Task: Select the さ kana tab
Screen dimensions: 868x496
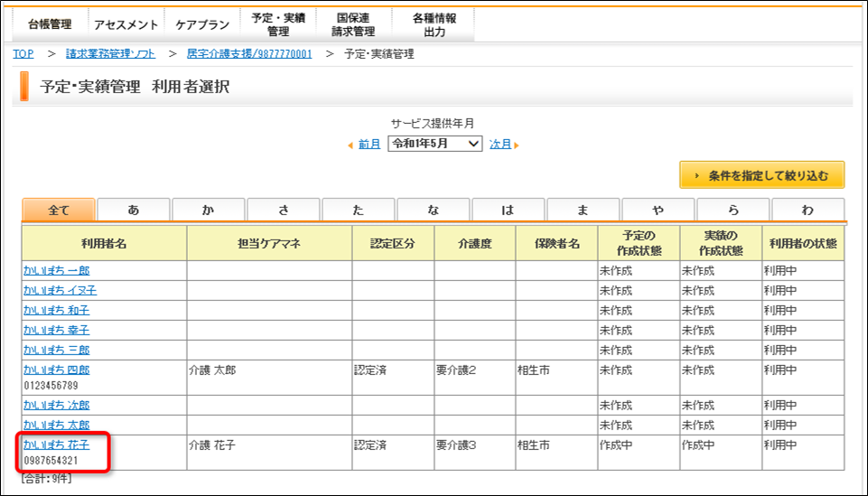Action: click(284, 210)
